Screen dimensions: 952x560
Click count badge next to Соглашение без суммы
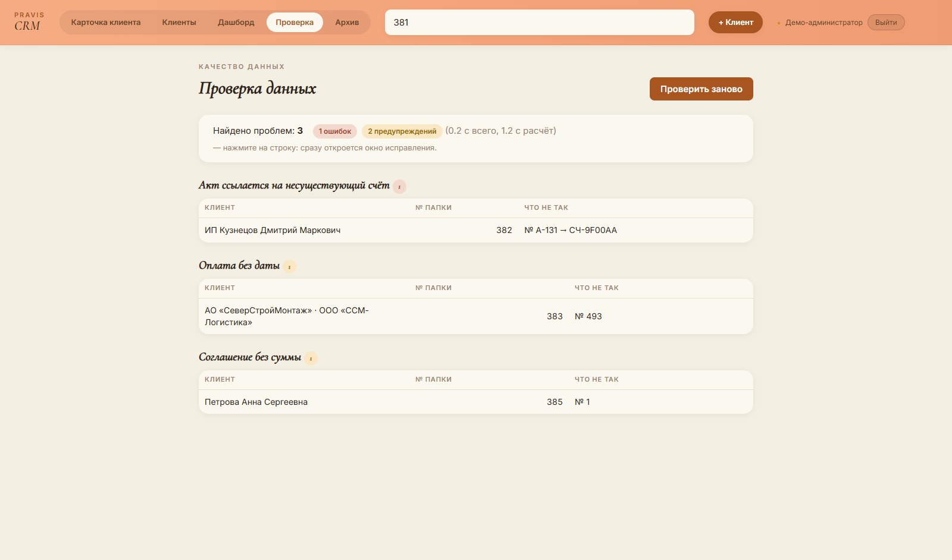coord(311,358)
